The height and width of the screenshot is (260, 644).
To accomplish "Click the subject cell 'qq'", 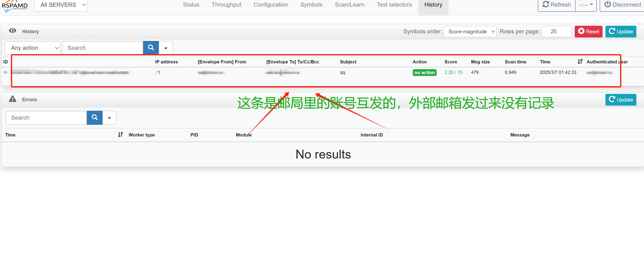I will pos(342,73).
